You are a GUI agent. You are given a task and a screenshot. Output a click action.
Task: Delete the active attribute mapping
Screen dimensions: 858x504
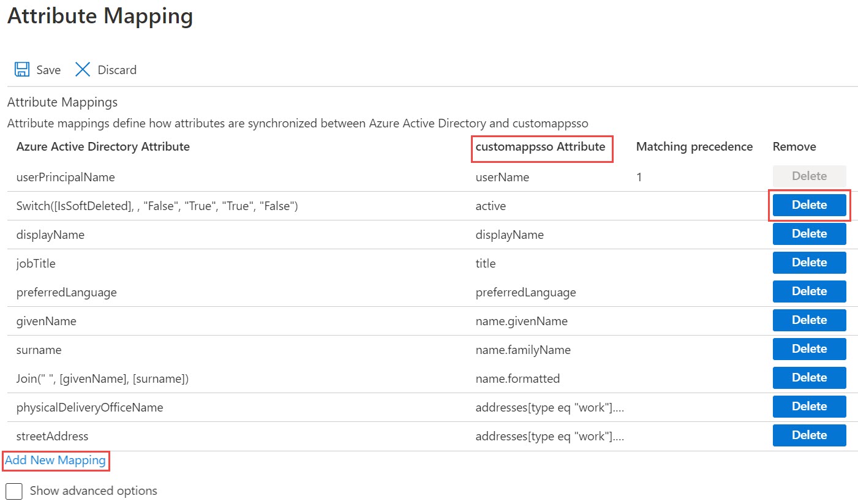(809, 205)
